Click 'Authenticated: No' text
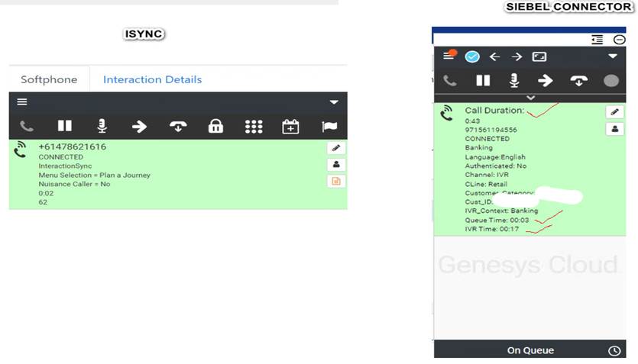This screenshot has width=638, height=364. [x=496, y=166]
